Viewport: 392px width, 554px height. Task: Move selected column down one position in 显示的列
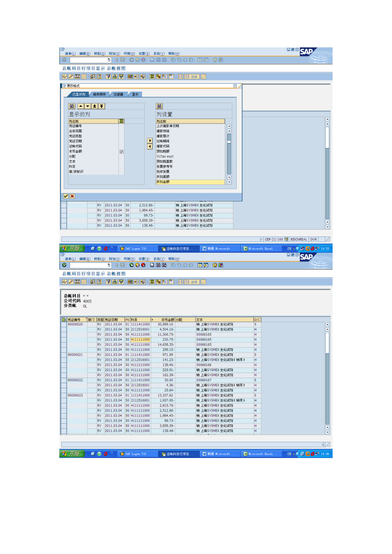[x=88, y=106]
